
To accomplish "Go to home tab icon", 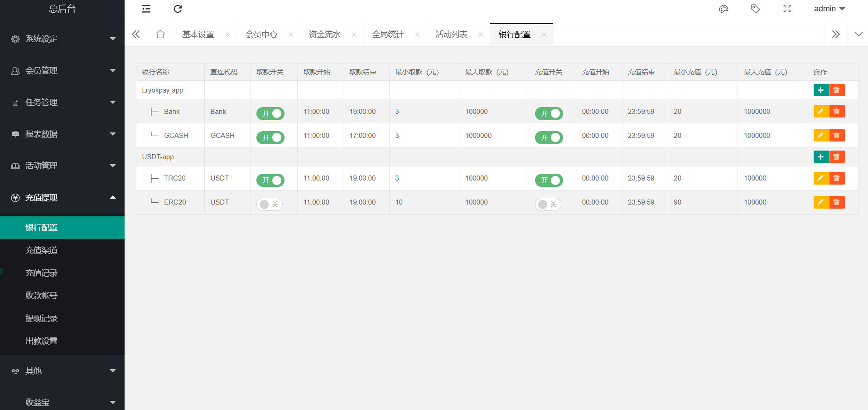I will [160, 34].
